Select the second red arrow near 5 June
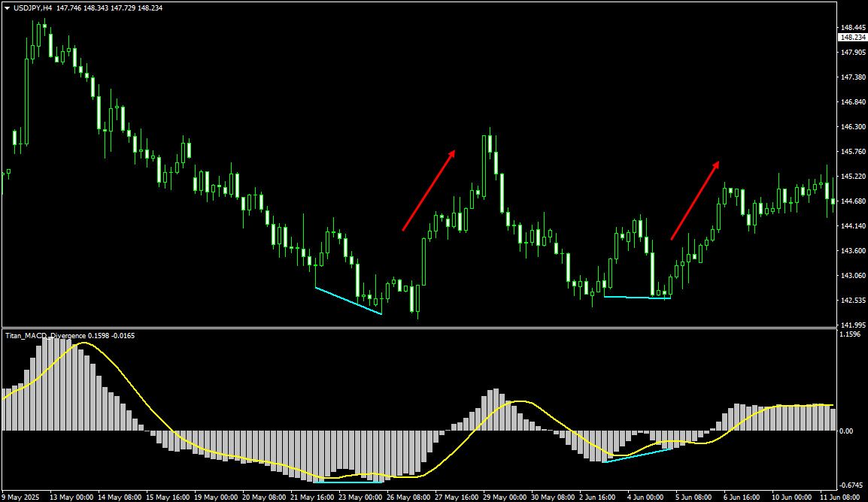 (695, 200)
